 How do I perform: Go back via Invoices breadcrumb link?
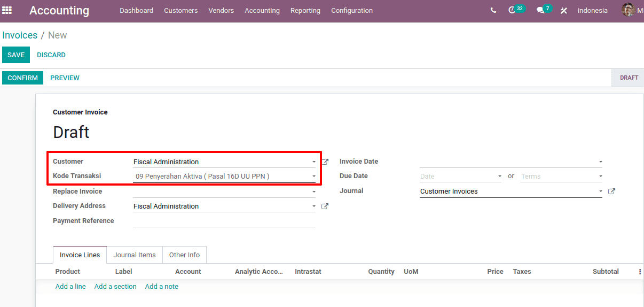(x=20, y=35)
